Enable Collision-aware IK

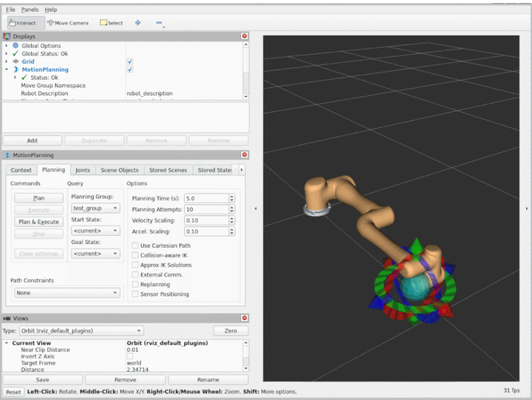[135, 255]
